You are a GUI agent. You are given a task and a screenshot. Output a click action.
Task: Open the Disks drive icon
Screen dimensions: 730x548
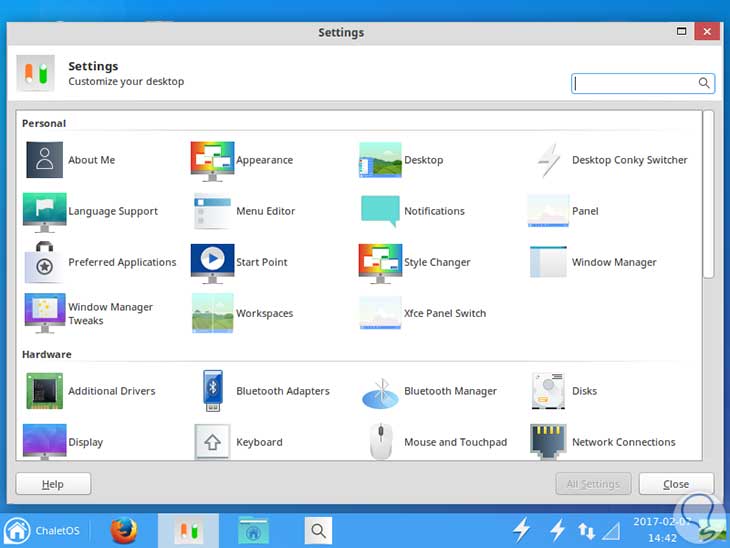pos(548,391)
